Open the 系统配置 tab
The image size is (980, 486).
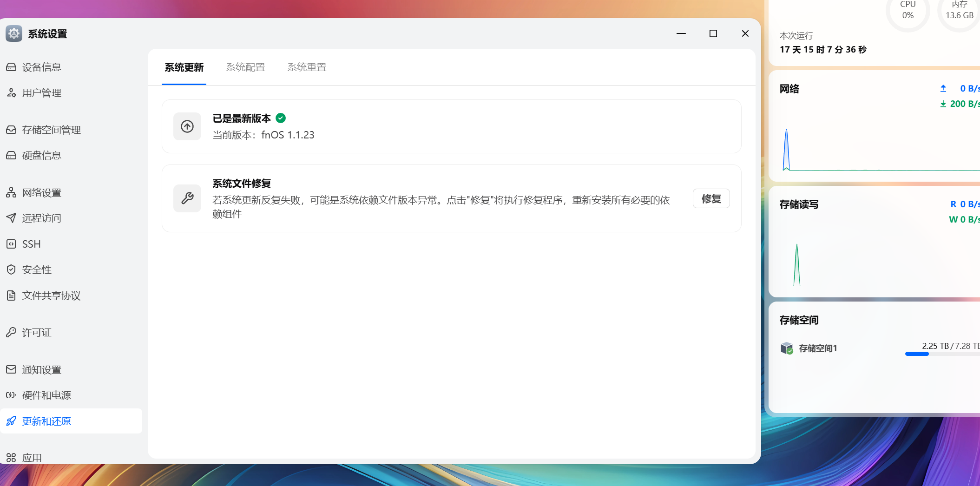(x=245, y=67)
